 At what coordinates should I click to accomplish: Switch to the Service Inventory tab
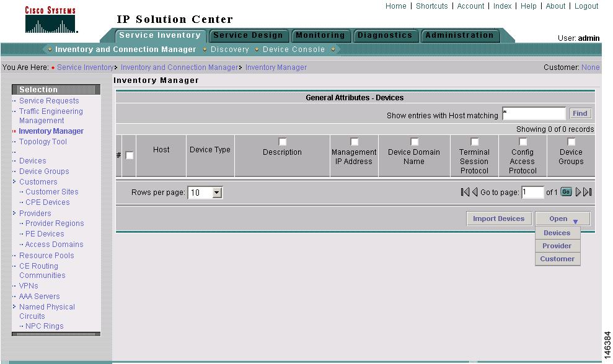click(x=160, y=35)
